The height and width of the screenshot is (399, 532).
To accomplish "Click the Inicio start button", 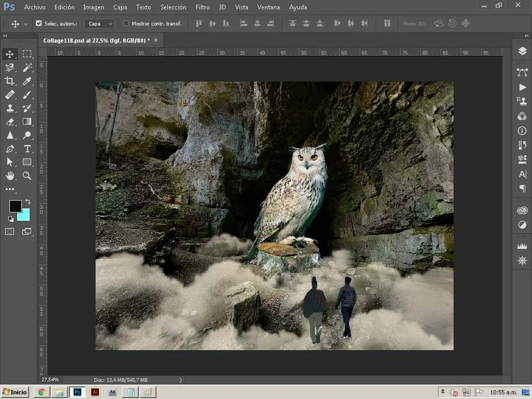I will [x=15, y=392].
